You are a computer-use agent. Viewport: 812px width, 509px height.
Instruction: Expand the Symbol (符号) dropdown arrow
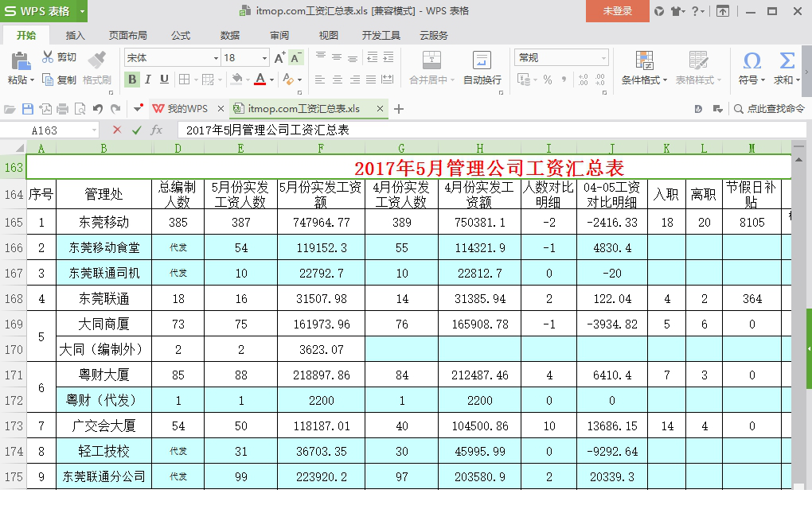coord(763,80)
